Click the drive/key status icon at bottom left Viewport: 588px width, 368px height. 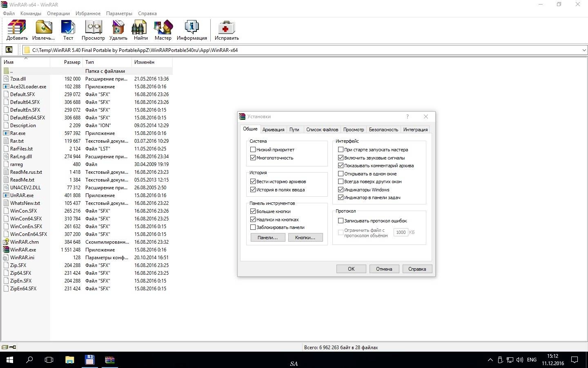[x=9, y=347]
